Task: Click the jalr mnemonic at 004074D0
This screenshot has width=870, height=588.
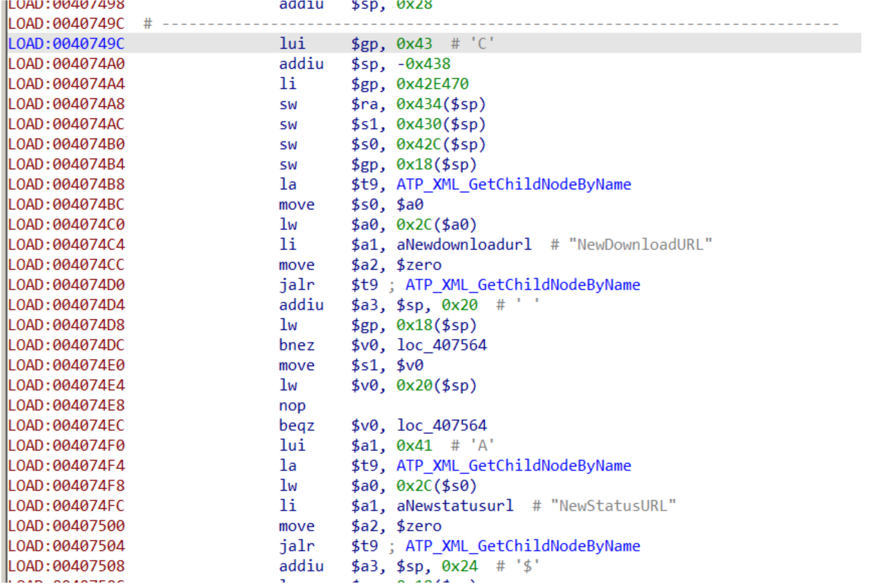Action: (297, 285)
